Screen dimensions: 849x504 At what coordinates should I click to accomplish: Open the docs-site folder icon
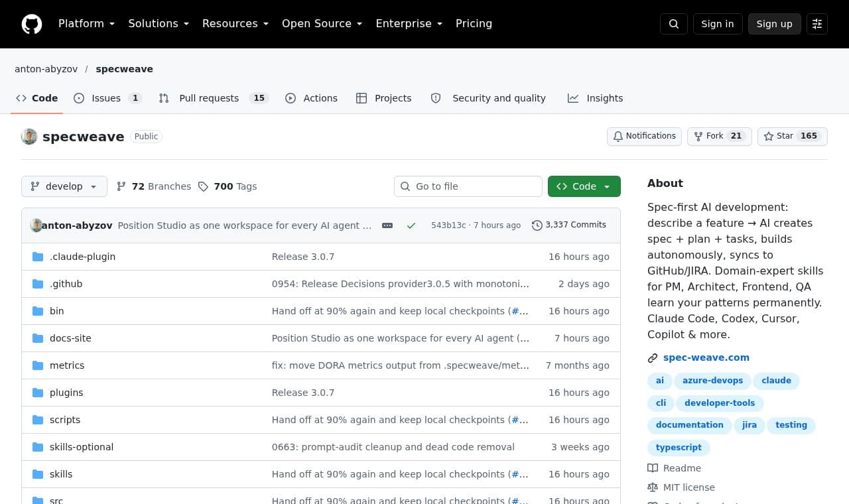click(x=38, y=338)
